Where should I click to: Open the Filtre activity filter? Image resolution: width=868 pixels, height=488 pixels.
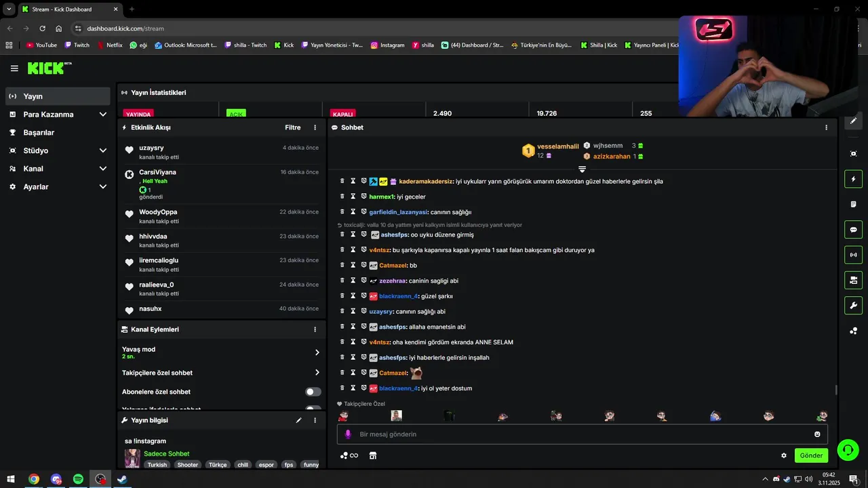293,127
